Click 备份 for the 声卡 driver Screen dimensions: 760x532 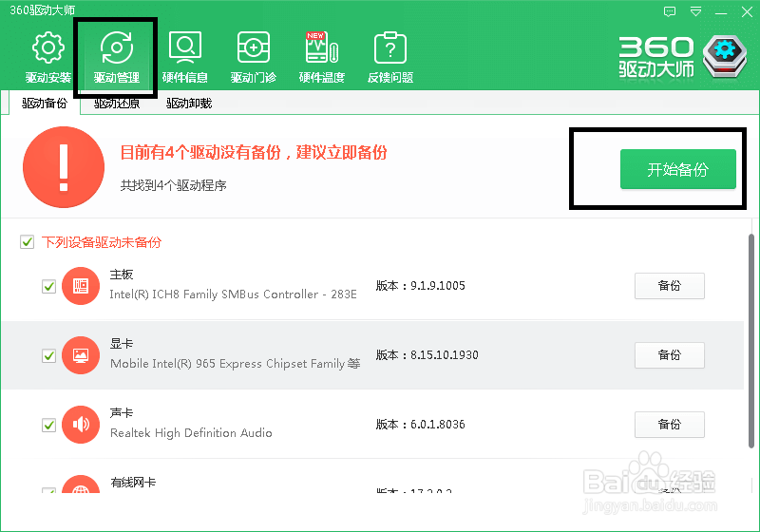click(670, 425)
